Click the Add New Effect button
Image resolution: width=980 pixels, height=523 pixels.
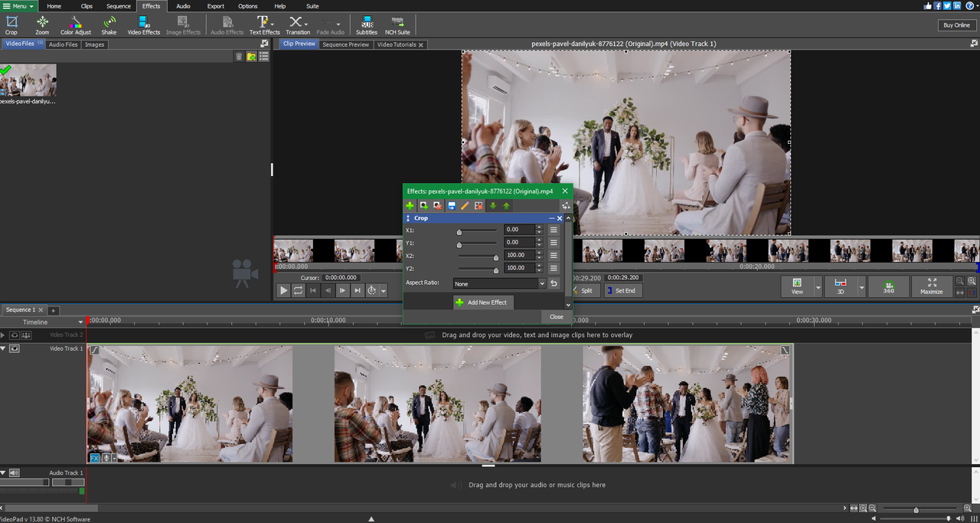pos(483,302)
